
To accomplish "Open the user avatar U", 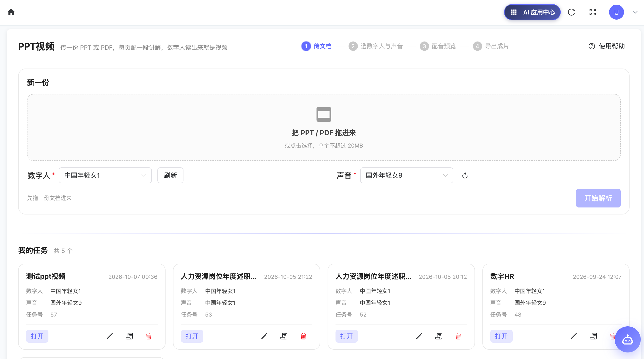I will (x=616, y=12).
